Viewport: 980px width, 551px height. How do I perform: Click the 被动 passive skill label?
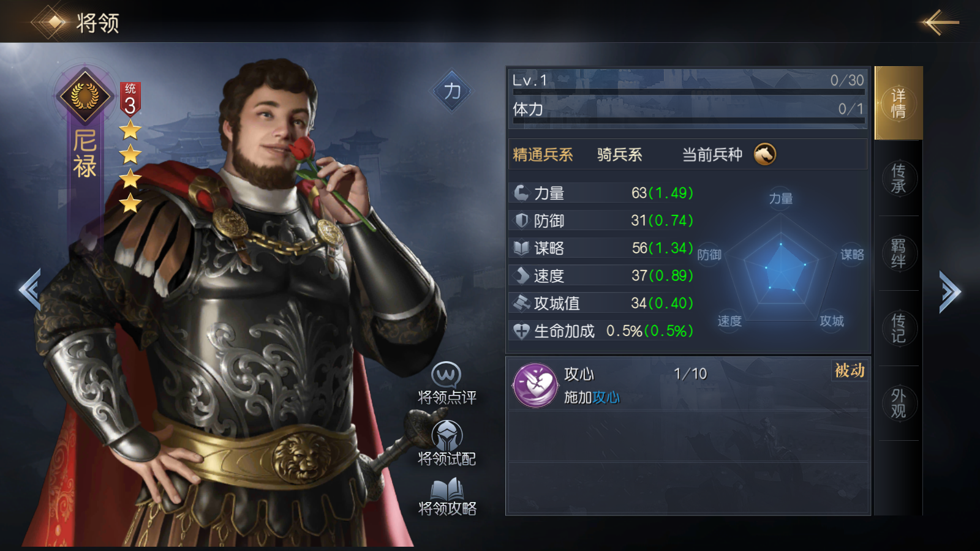[x=850, y=370]
